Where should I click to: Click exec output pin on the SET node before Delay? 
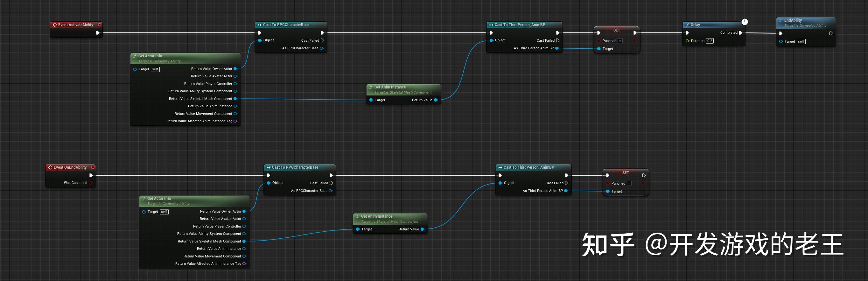tap(635, 33)
